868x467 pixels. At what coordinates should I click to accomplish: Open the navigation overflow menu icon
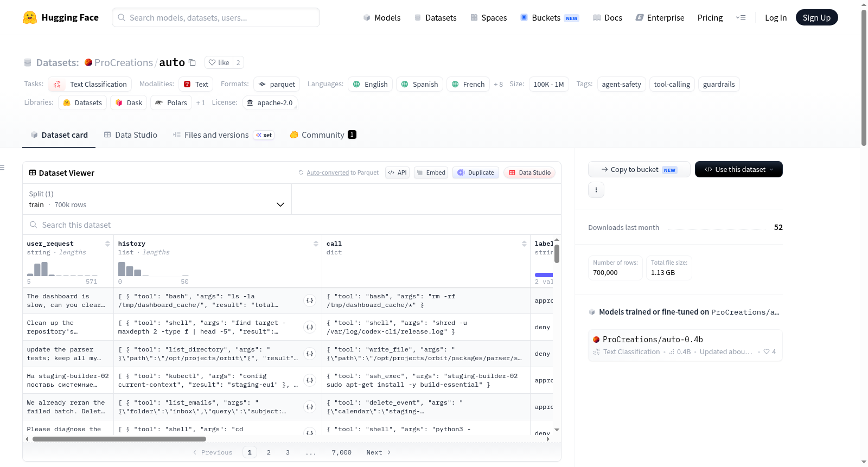point(741,17)
